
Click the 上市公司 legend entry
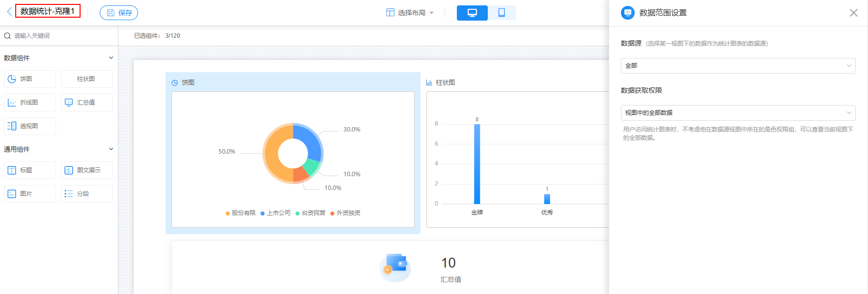coord(276,213)
